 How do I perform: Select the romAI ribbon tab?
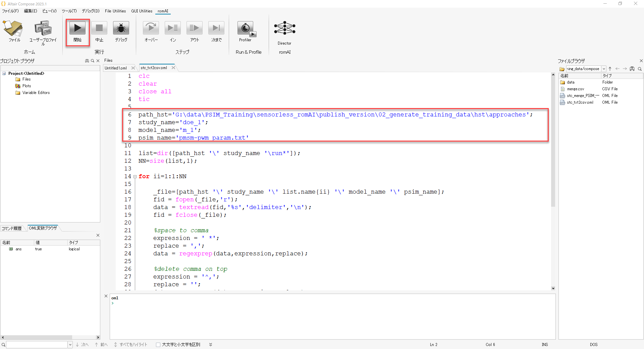pyautogui.click(x=163, y=11)
